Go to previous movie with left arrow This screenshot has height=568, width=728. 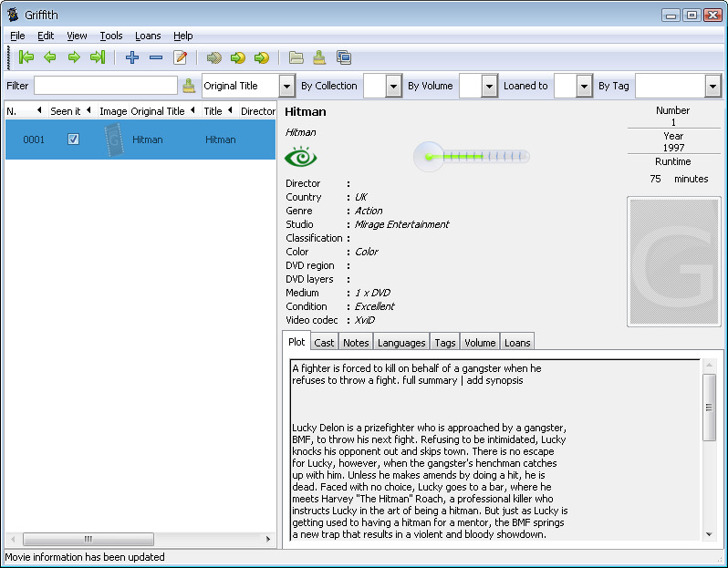point(49,57)
